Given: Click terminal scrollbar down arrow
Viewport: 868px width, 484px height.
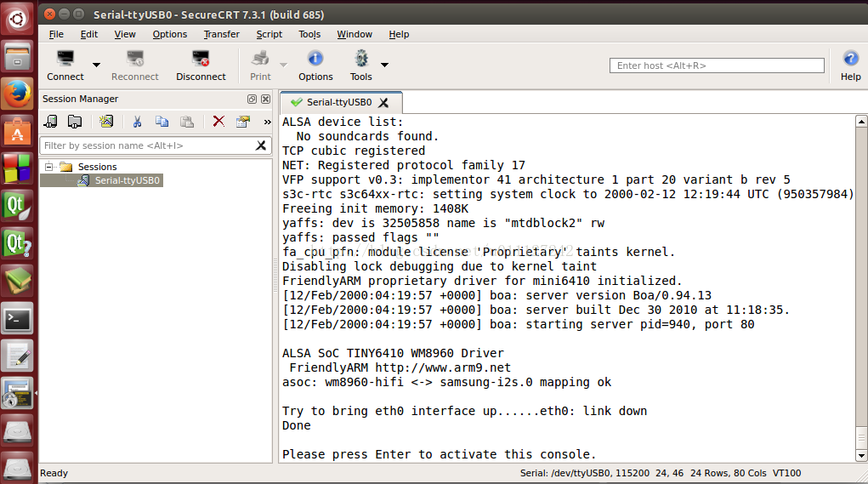Looking at the screenshot, I should coord(861,456).
